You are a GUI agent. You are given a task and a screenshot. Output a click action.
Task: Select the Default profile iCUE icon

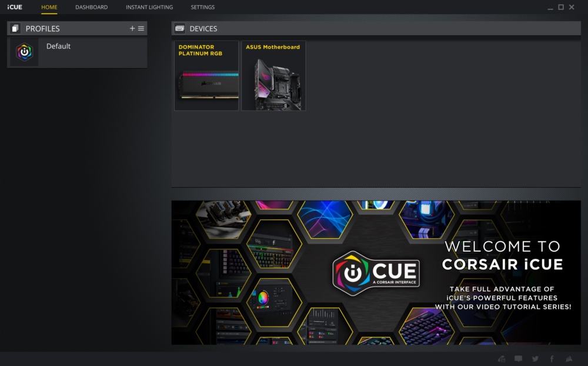point(24,52)
